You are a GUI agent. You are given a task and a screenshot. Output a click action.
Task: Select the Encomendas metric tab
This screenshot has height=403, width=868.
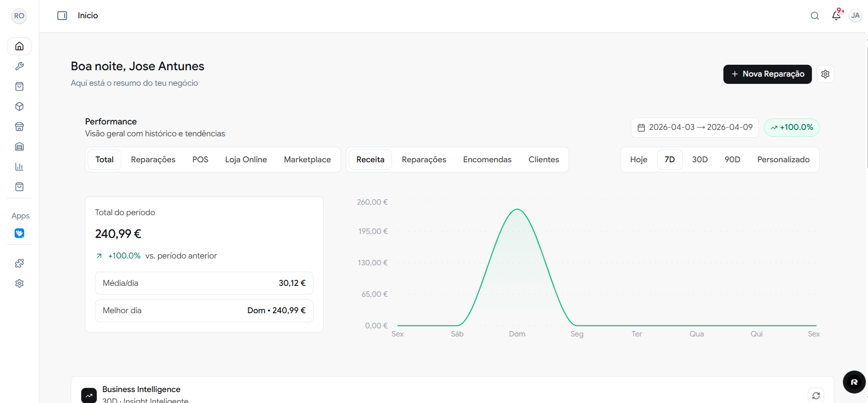tap(487, 160)
